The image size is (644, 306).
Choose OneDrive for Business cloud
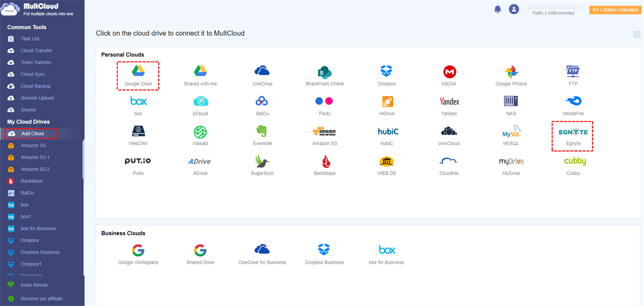pyautogui.click(x=262, y=250)
